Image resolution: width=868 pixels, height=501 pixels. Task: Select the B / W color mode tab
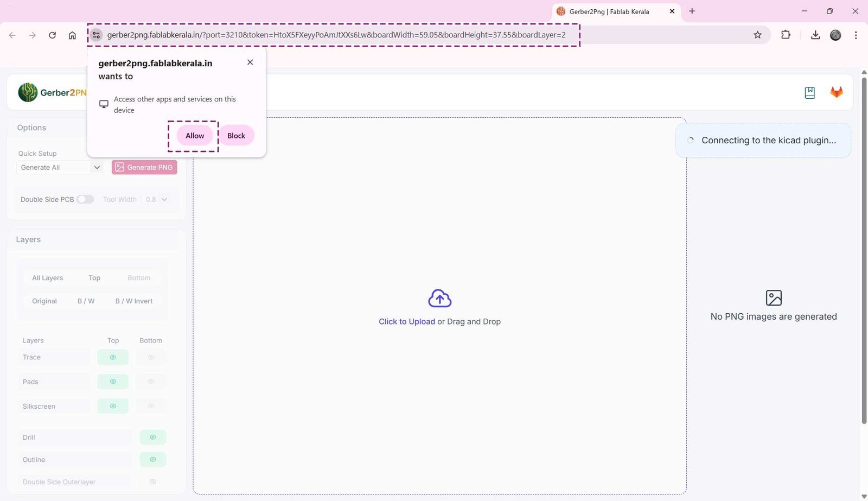click(86, 301)
